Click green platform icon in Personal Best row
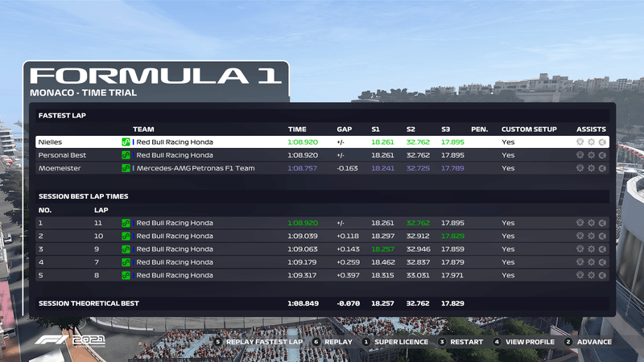Image resolution: width=644 pixels, height=362 pixels. tap(126, 155)
